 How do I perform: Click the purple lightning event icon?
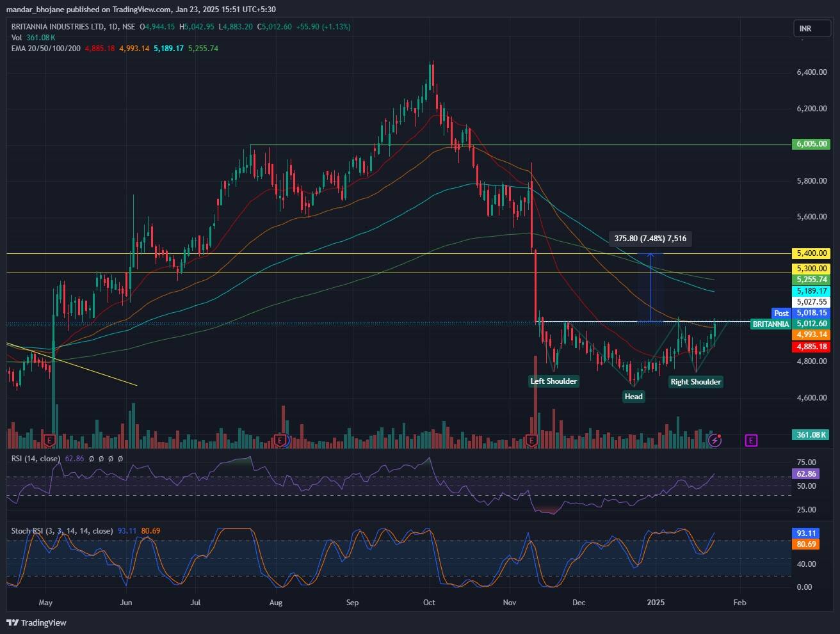coord(716,440)
